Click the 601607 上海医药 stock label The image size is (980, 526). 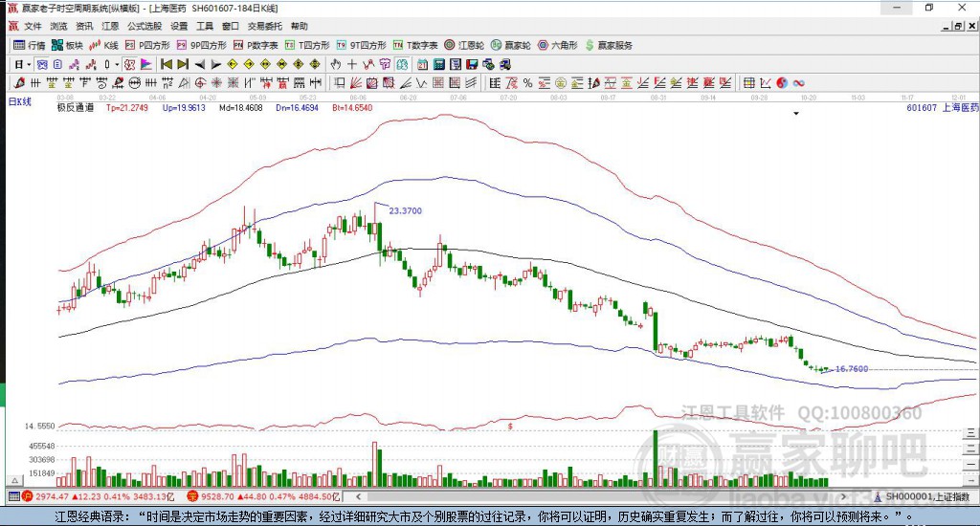(x=943, y=107)
